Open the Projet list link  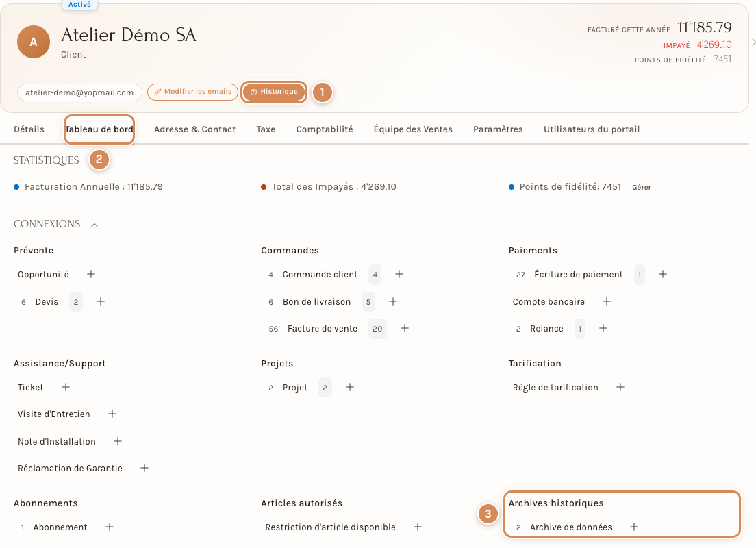295,387
